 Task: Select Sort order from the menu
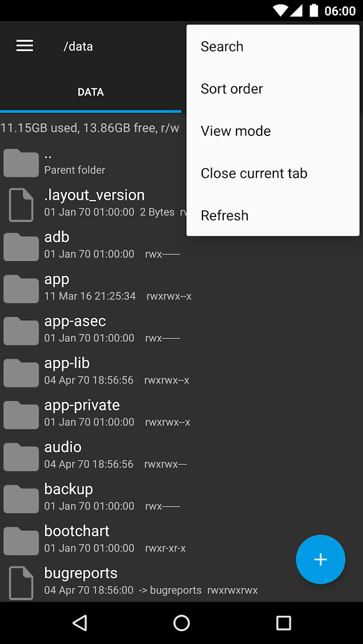(232, 88)
